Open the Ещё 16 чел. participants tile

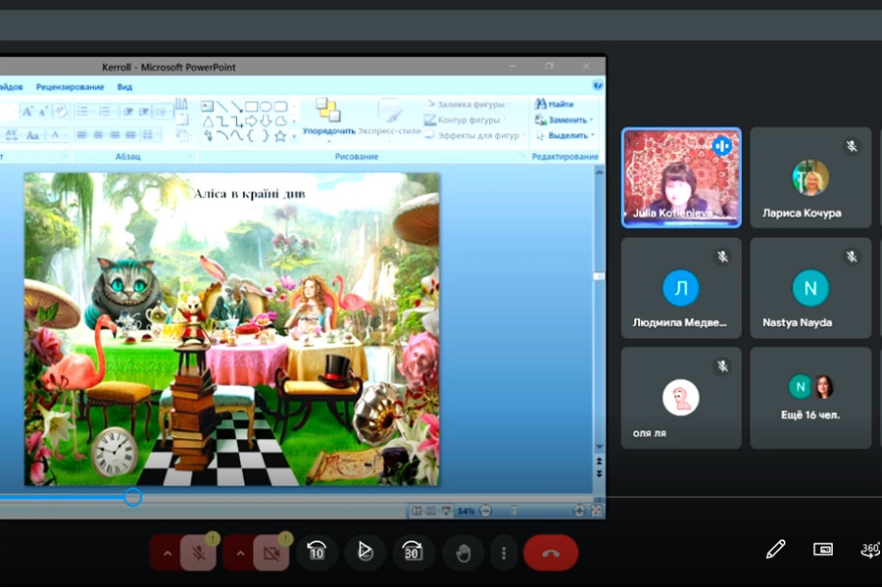click(x=809, y=398)
